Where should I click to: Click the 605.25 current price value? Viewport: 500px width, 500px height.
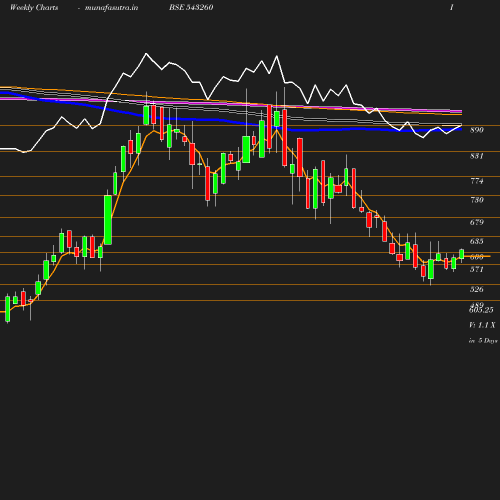(x=481, y=310)
